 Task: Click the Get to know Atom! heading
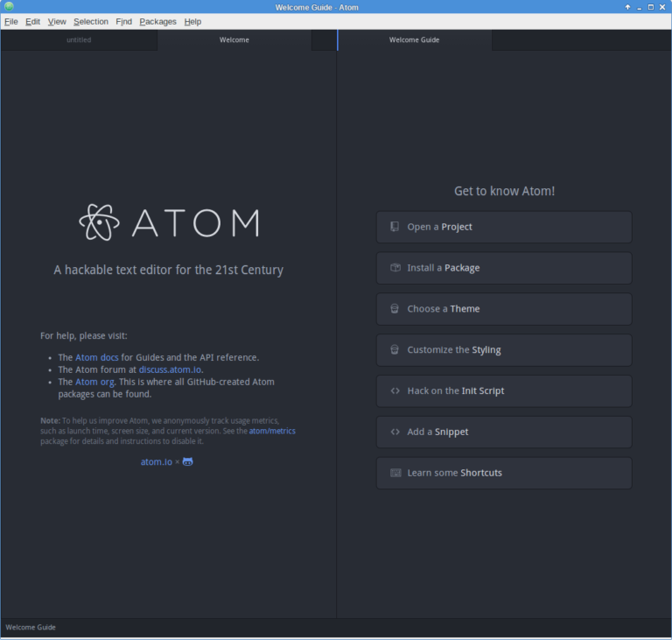pyautogui.click(x=504, y=191)
